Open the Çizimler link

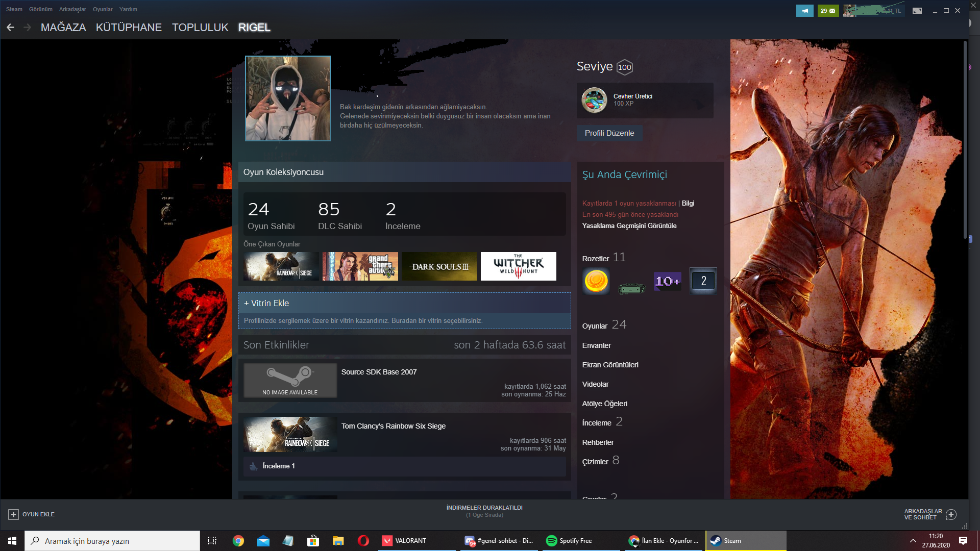tap(595, 462)
